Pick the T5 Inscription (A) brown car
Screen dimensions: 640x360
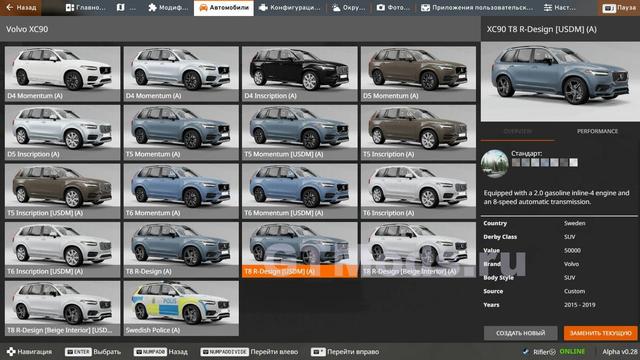[418, 133]
